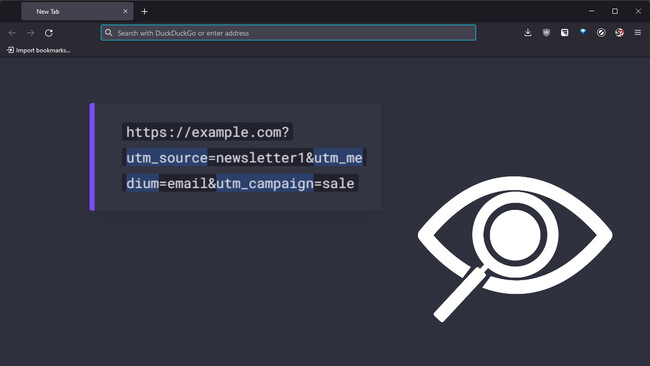Click the highlighted utm_source parameter

tap(167, 158)
